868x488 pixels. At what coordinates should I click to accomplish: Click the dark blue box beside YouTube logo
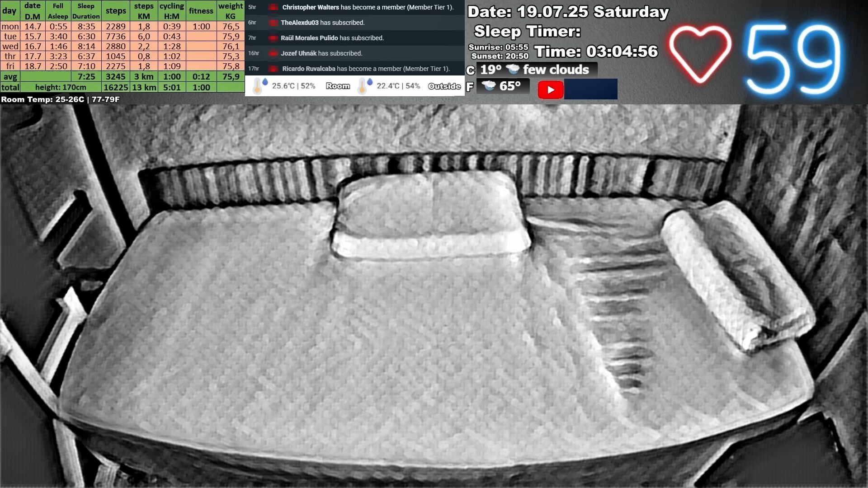[590, 89]
